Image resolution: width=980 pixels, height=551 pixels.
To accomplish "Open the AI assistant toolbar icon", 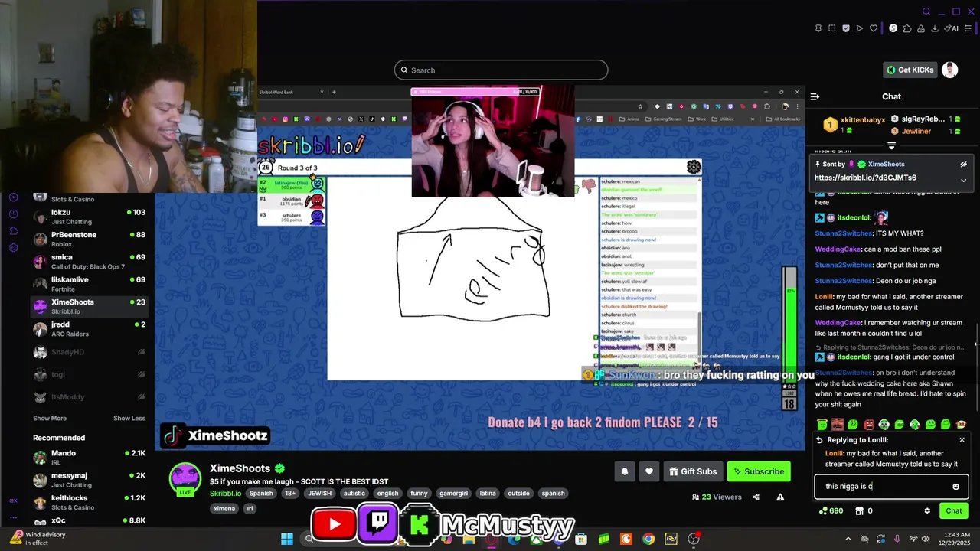I will (952, 28).
